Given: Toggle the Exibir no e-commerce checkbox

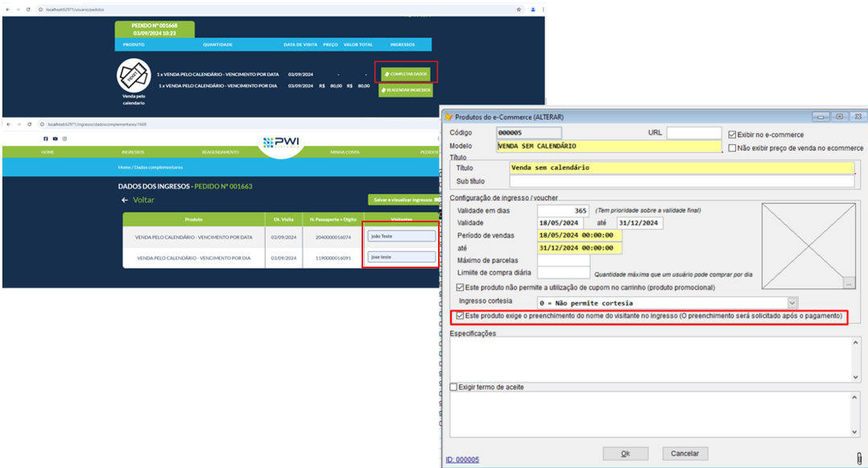Looking at the screenshot, I should 732,135.
